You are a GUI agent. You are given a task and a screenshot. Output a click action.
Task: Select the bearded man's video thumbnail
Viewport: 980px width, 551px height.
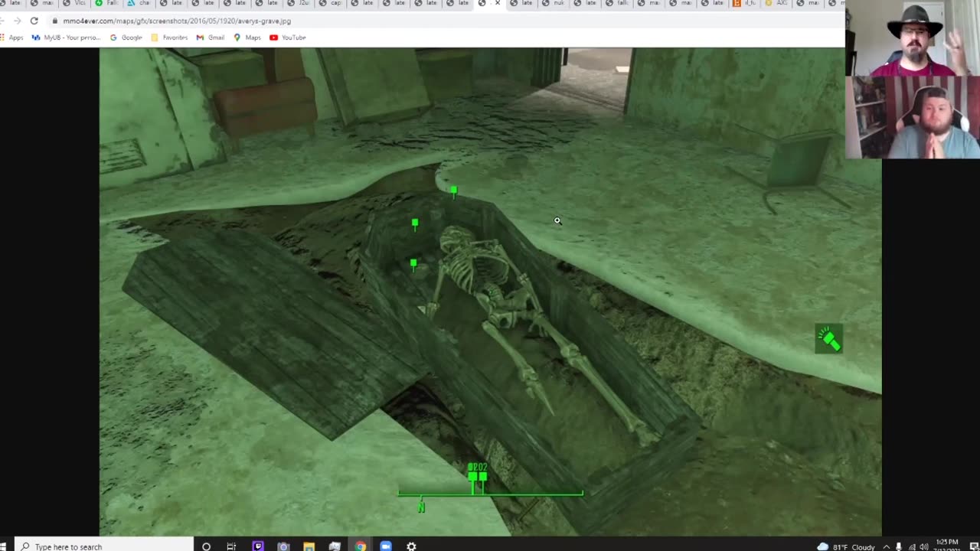coord(913,117)
